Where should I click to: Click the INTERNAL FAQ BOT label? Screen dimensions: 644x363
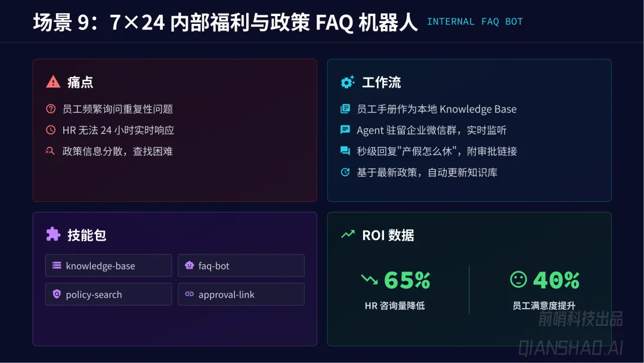475,22
